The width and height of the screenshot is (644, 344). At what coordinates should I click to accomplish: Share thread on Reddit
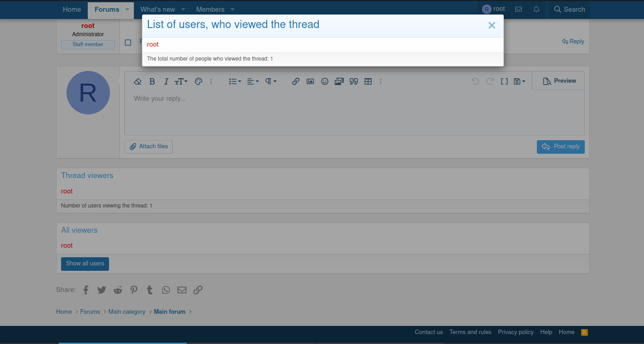[x=118, y=290]
